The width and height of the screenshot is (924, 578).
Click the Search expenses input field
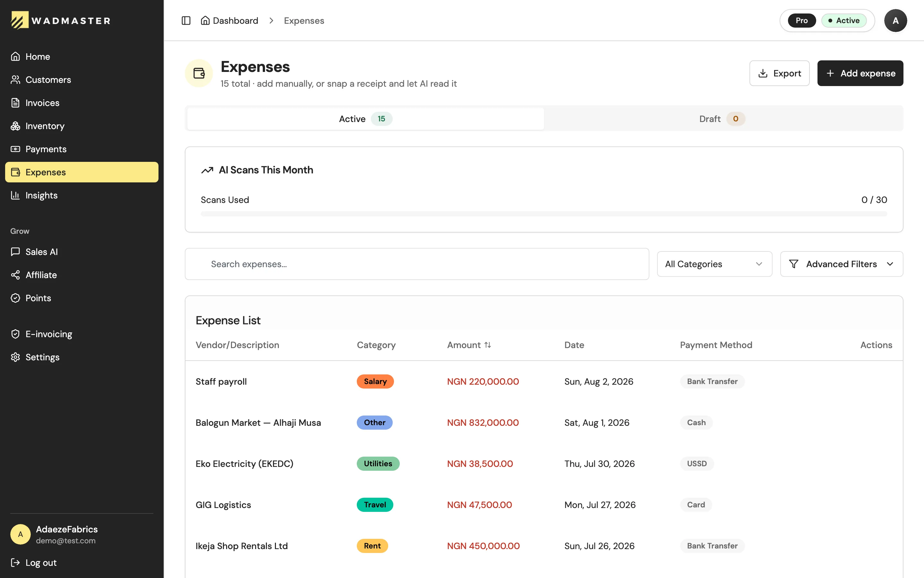416,264
